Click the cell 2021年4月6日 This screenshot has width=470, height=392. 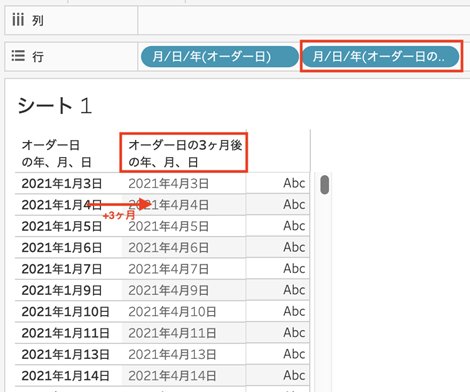pos(168,248)
